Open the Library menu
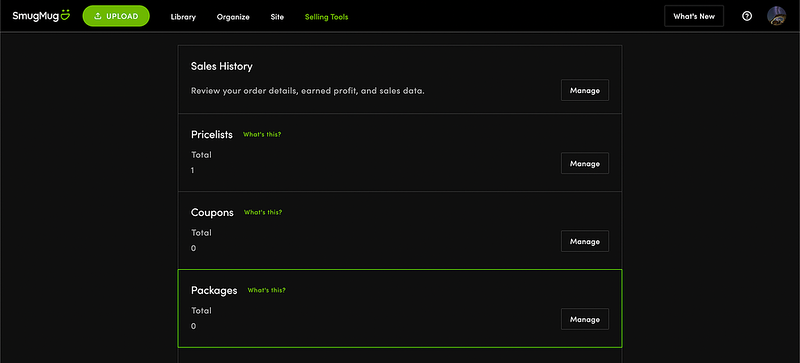Viewport: 800px width, 363px height. (x=183, y=17)
